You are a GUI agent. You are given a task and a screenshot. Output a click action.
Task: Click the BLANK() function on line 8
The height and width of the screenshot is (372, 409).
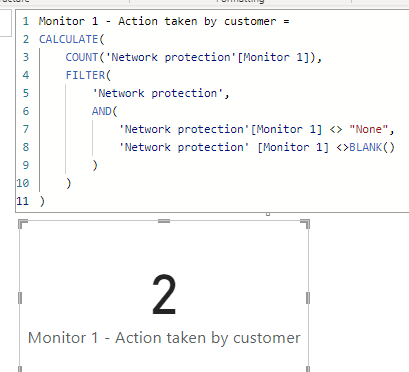point(372,147)
